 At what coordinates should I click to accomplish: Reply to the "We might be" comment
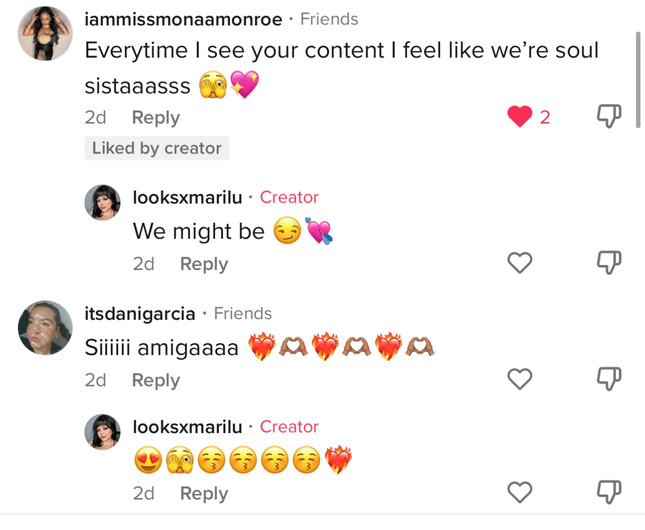pyautogui.click(x=203, y=264)
